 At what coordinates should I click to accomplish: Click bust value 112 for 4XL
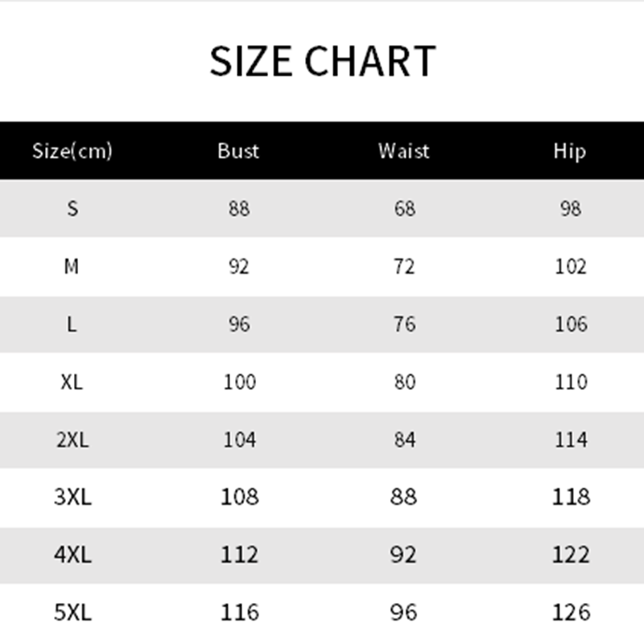(x=239, y=555)
